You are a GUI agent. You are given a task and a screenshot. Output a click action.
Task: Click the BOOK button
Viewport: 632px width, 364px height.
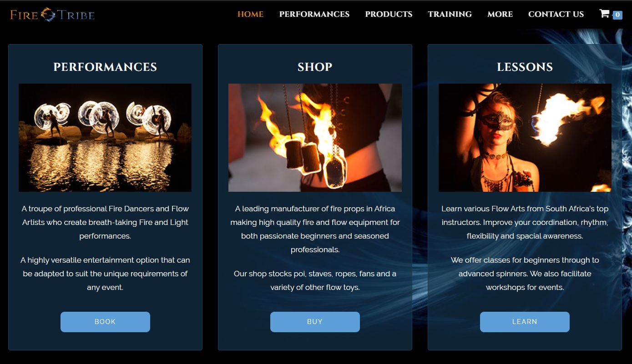[105, 322]
